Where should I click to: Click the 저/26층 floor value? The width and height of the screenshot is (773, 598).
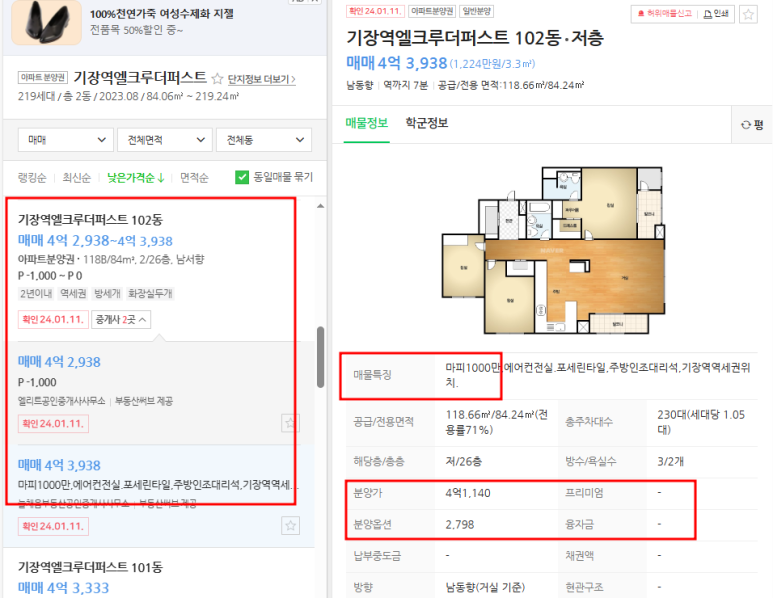click(x=464, y=461)
